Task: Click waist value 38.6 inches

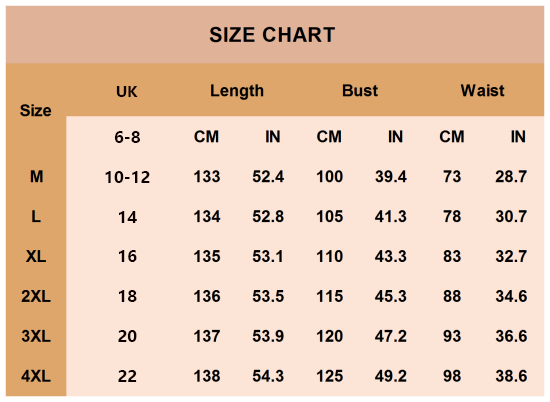Action: pos(511,376)
